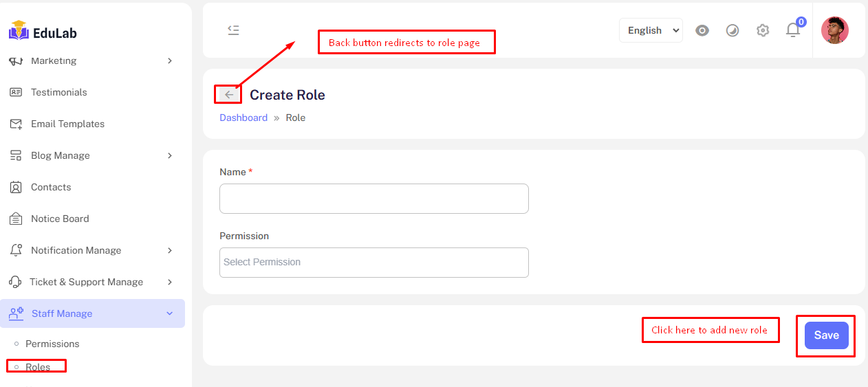Select the Permissions submenu item
Screen dimensions: 868x387
pos(52,344)
